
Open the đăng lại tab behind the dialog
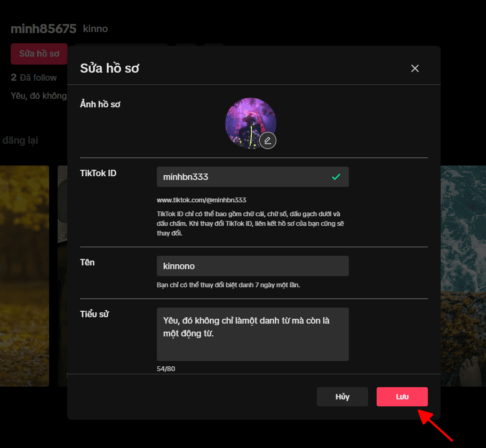point(20,140)
